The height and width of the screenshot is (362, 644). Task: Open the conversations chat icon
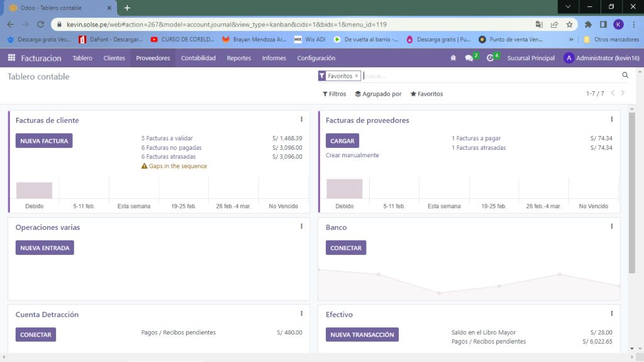(x=469, y=58)
